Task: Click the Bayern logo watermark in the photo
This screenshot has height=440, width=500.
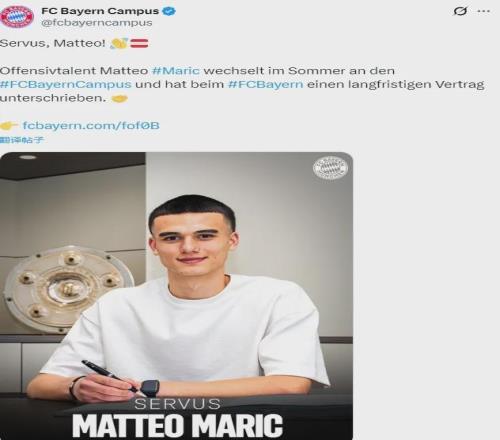Action: pos(330,168)
